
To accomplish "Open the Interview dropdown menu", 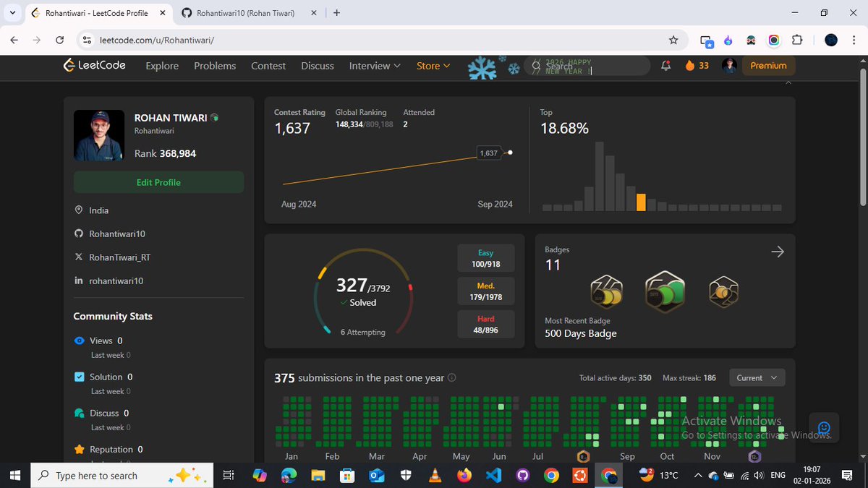I will coord(375,66).
